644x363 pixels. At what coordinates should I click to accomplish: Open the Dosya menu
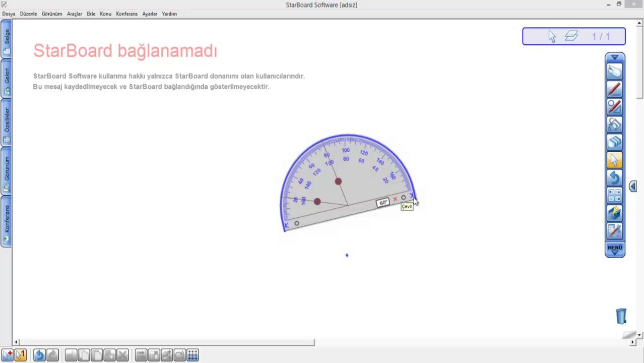9,14
